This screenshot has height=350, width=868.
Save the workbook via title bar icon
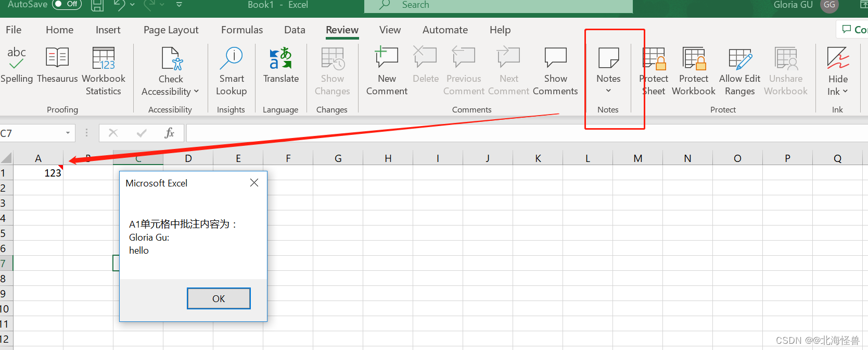point(97,5)
